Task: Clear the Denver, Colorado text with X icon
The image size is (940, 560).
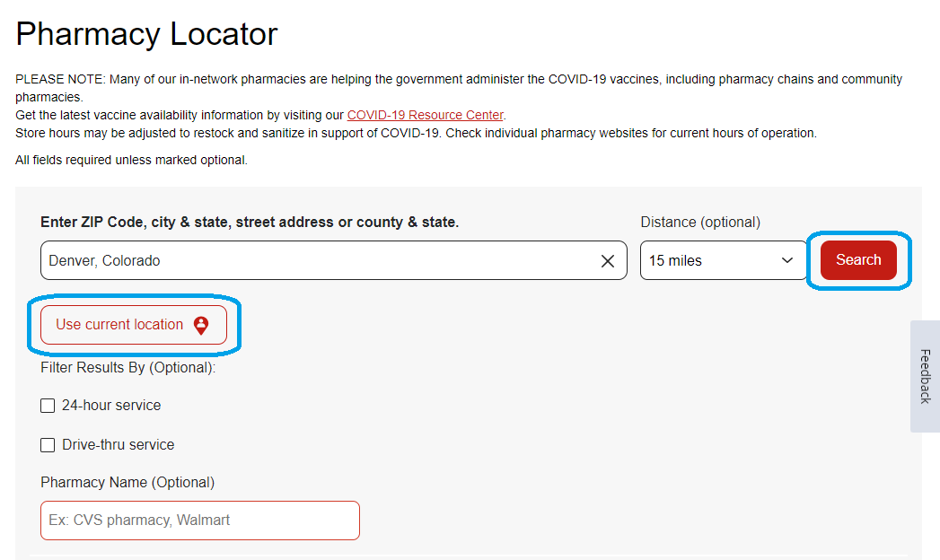Action: click(607, 260)
